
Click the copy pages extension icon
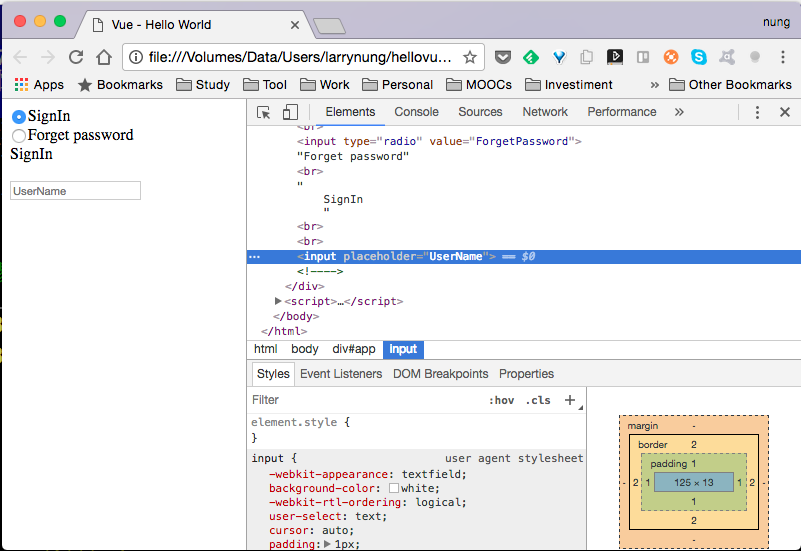coord(587,57)
